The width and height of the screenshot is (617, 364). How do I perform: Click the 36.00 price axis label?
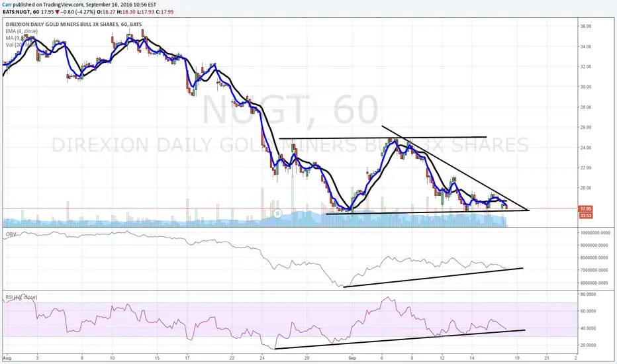click(585, 26)
